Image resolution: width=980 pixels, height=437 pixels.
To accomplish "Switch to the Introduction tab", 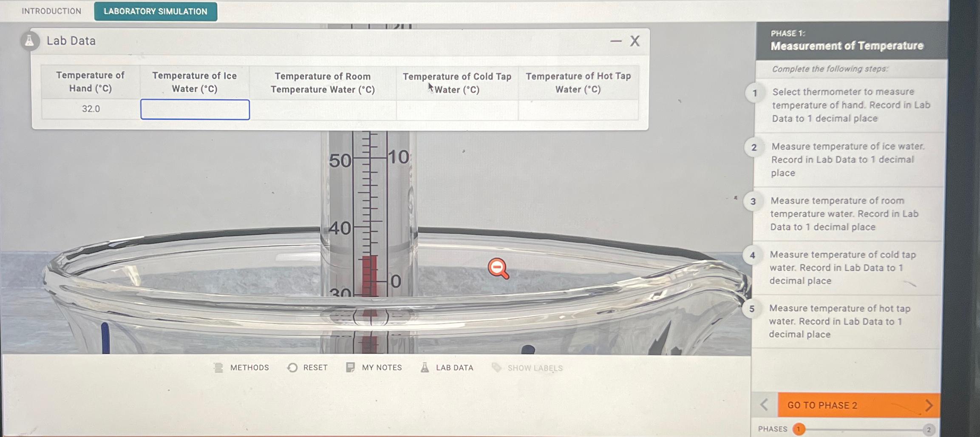I will tap(51, 11).
